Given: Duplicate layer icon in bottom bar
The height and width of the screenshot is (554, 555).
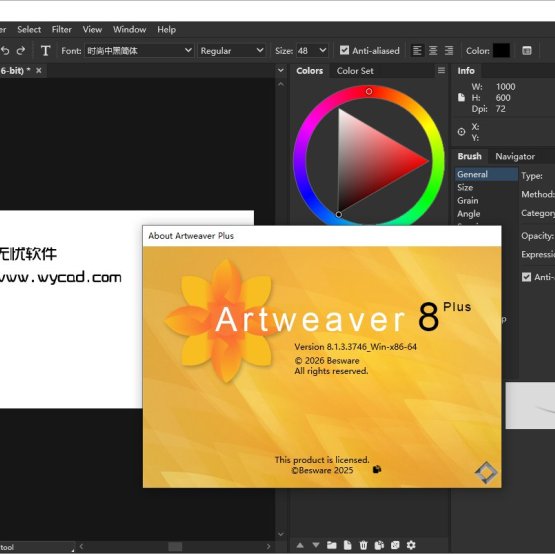Looking at the screenshot, I should click(x=379, y=545).
